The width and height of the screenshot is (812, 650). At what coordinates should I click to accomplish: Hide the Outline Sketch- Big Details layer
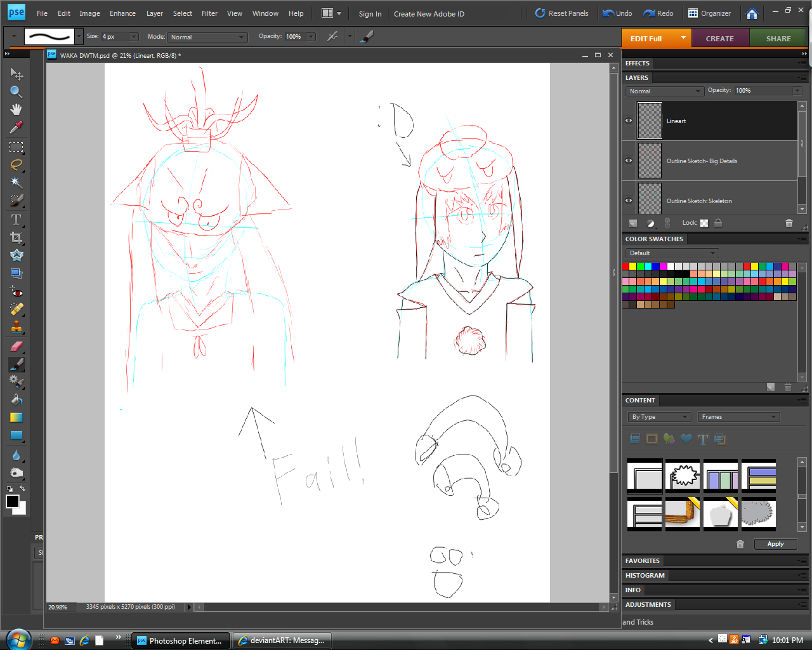coord(629,161)
